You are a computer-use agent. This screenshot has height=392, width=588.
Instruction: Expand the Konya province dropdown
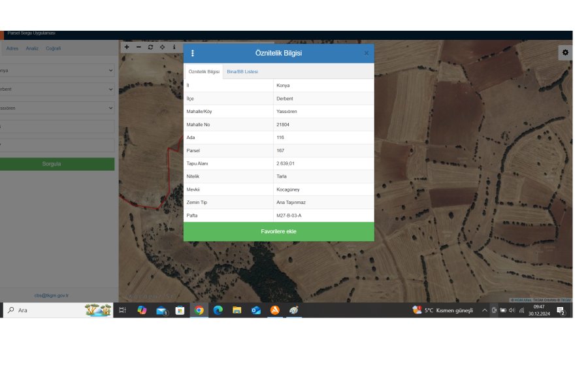[57, 70]
